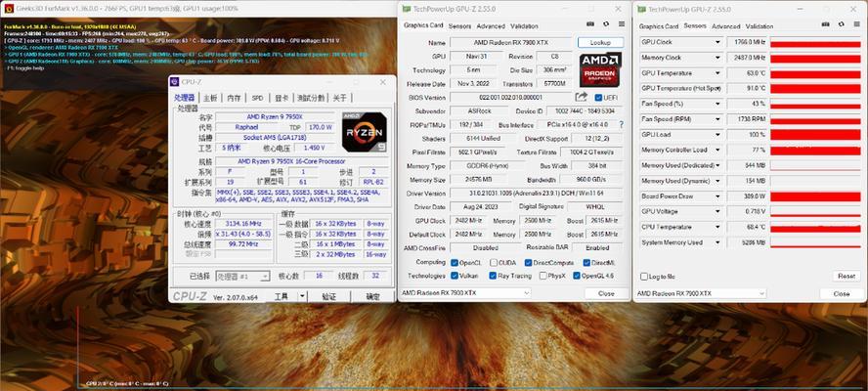Open the 主板 (Mainboard) tab in CPU-Z
This screenshot has width=868, height=391.
pos(210,98)
